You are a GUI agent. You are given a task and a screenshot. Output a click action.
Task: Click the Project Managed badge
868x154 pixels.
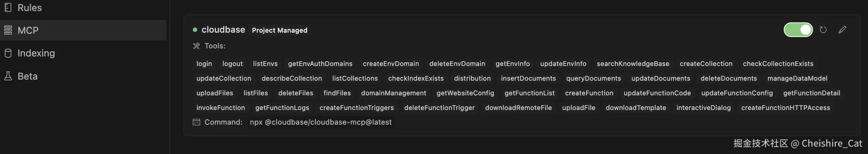coord(280,30)
